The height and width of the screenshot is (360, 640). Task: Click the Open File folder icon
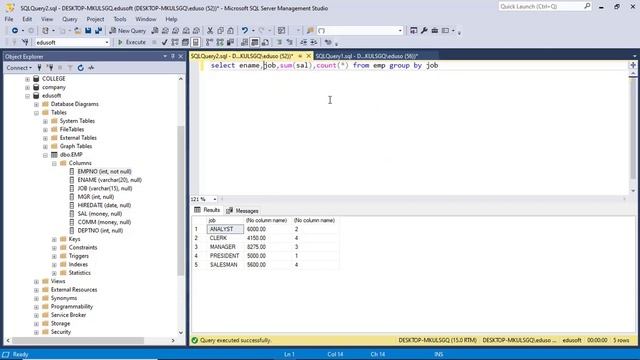click(x=77, y=31)
